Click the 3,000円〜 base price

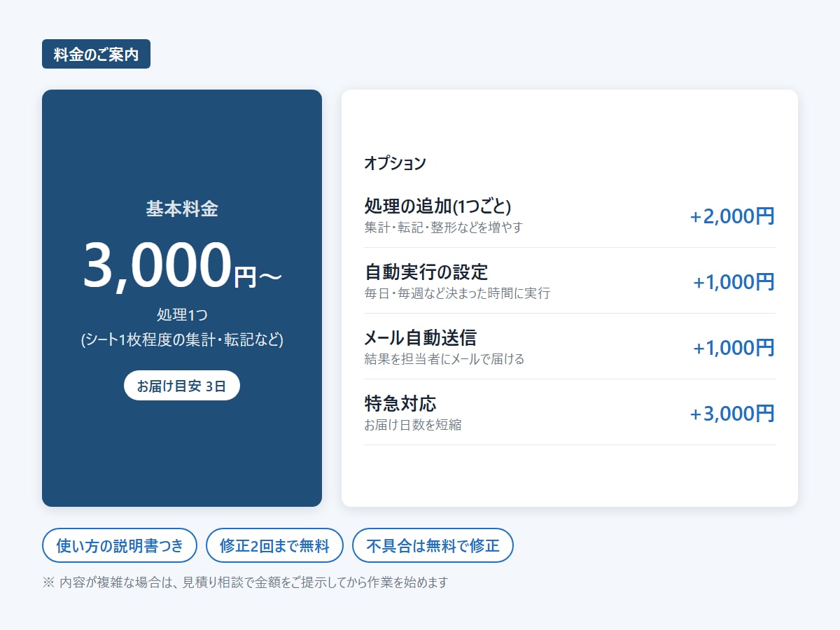(x=182, y=266)
